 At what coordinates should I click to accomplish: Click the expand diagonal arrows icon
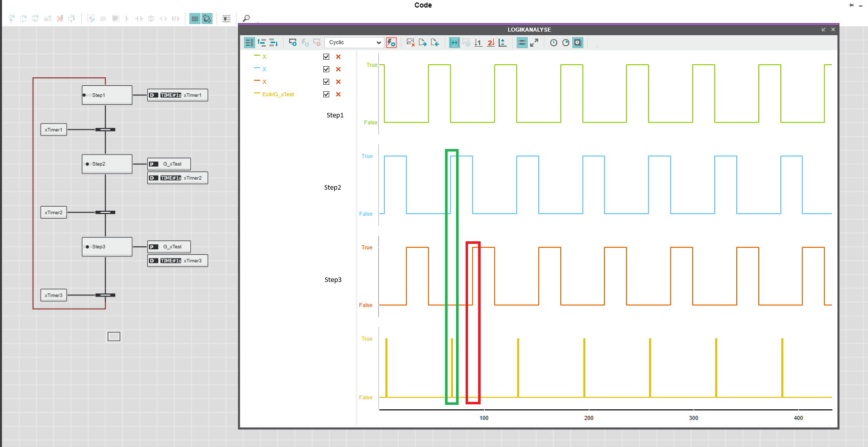click(534, 43)
